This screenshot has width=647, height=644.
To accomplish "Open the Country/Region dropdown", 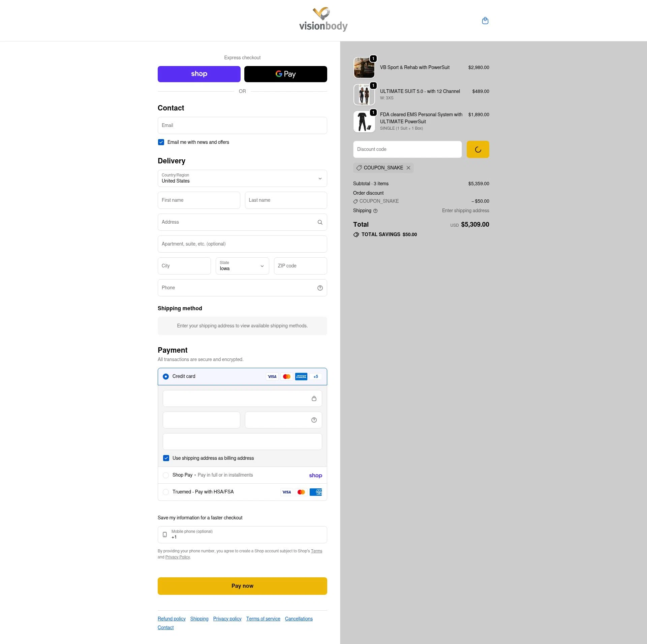I will click(x=242, y=178).
